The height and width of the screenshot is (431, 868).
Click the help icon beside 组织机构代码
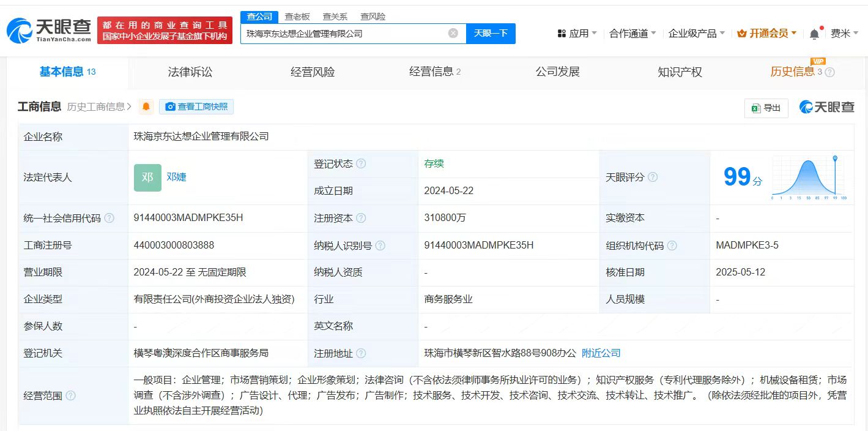(x=672, y=245)
